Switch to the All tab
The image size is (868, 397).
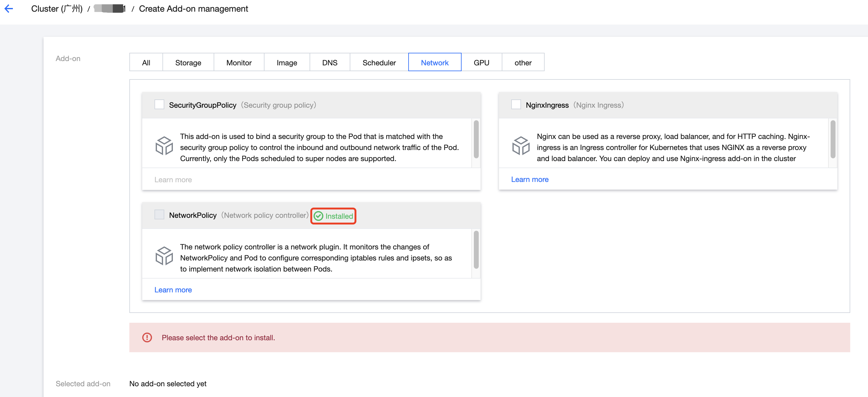click(x=146, y=63)
